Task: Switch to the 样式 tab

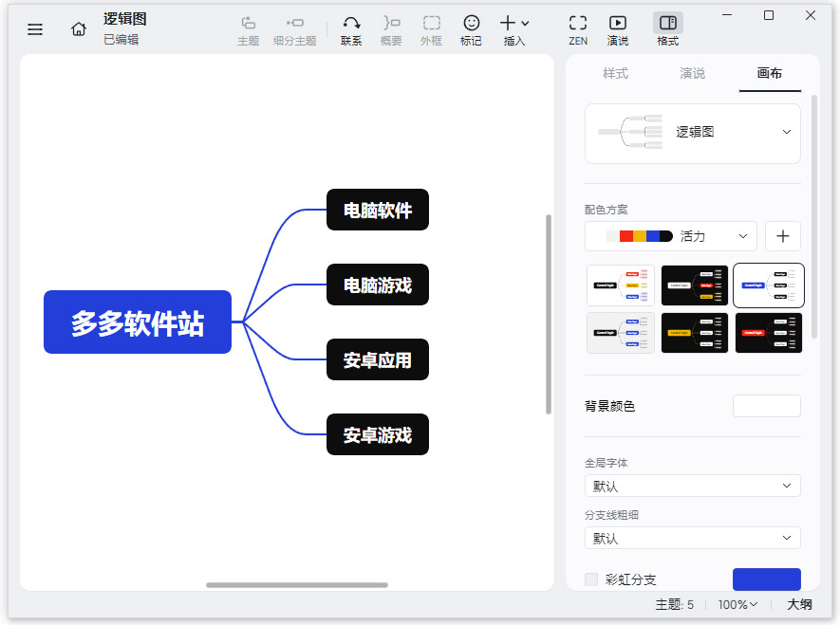Action: [x=616, y=73]
